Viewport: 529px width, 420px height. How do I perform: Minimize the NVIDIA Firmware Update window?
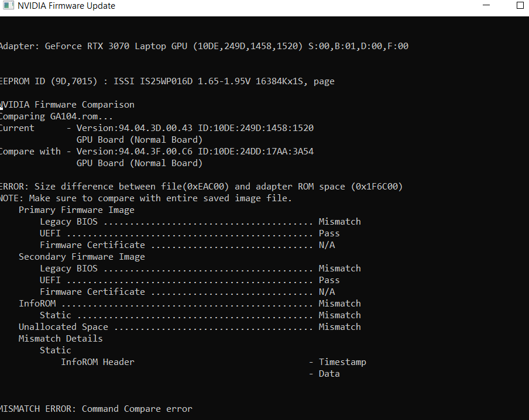point(486,5)
